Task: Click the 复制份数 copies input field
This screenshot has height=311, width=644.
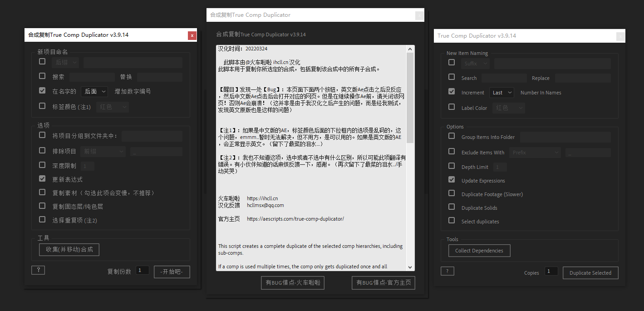Action: (143, 270)
